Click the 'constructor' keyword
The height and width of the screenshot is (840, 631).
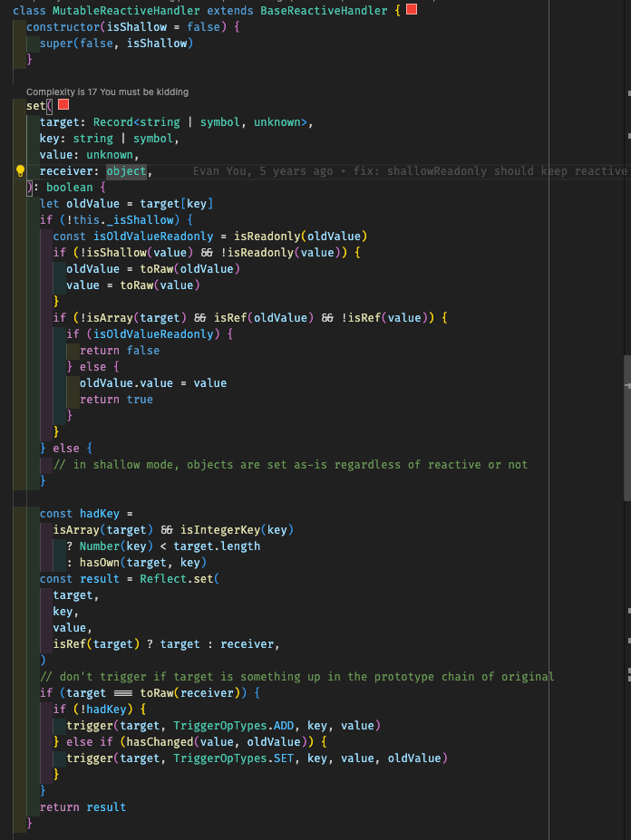click(x=63, y=27)
